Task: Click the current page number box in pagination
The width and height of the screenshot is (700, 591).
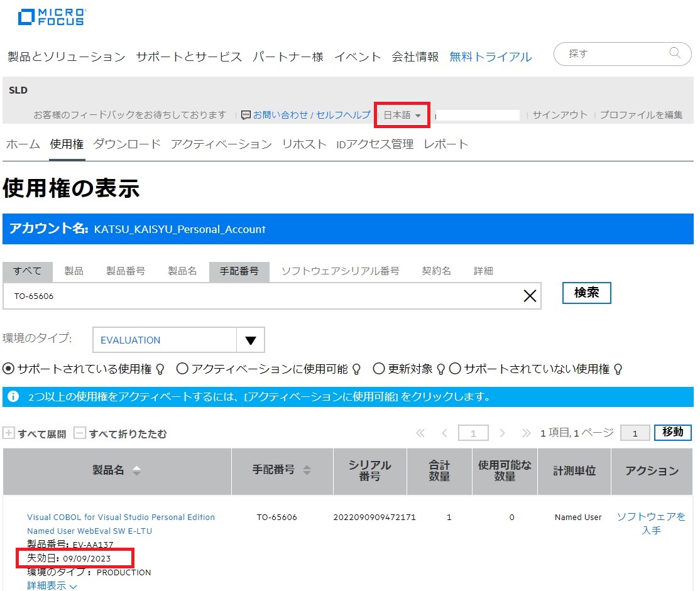Action: click(473, 433)
